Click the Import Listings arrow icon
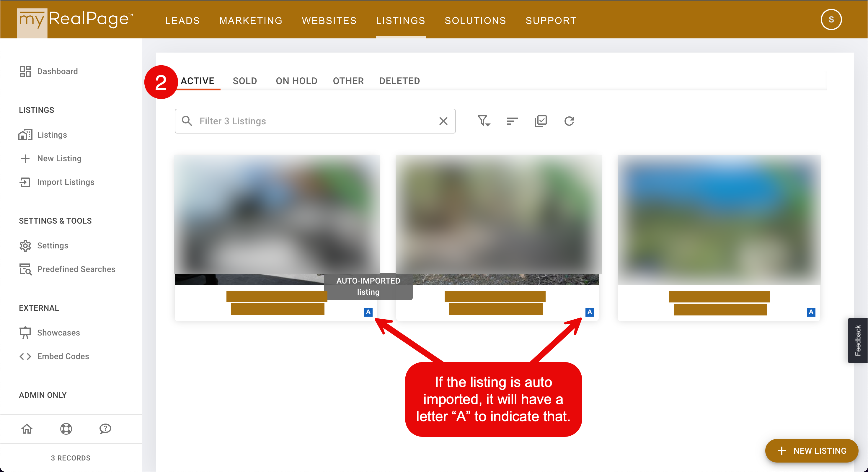This screenshot has height=472, width=868. pos(25,182)
